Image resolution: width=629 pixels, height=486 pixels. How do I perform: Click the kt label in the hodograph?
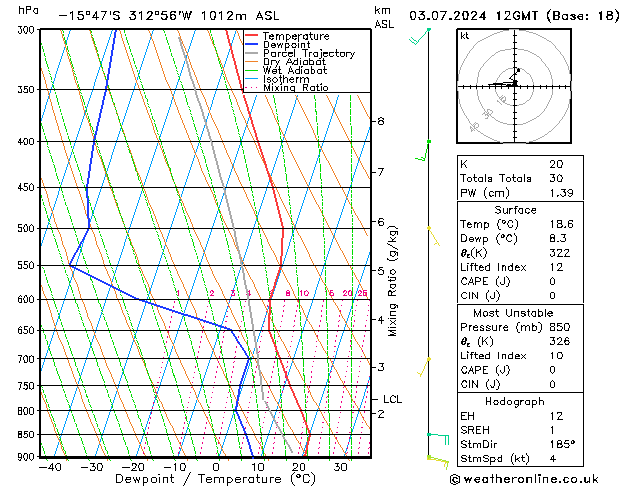pos(465,36)
